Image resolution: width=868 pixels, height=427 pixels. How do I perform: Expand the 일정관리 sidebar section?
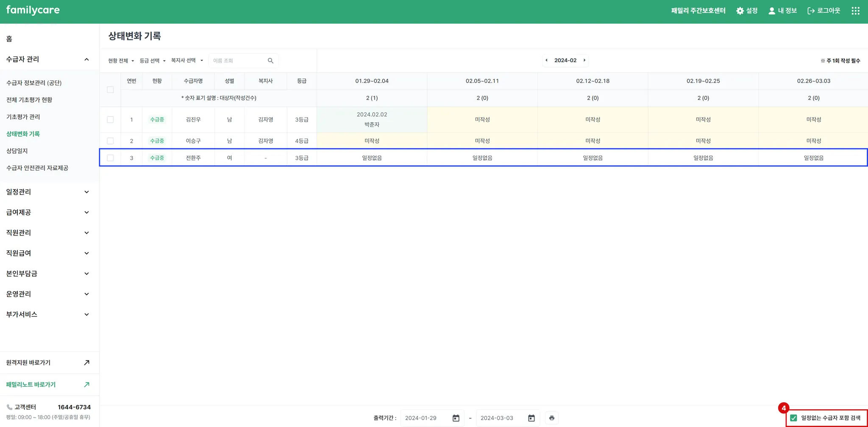(x=47, y=192)
